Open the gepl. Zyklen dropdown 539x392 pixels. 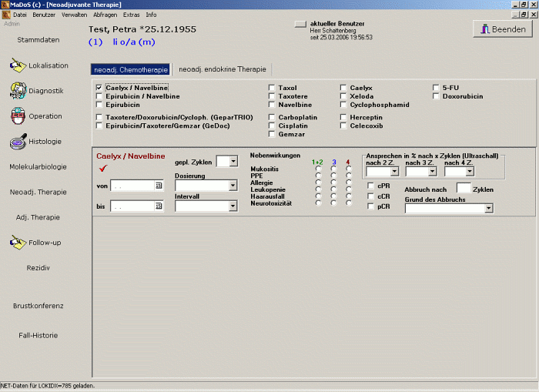click(233, 161)
